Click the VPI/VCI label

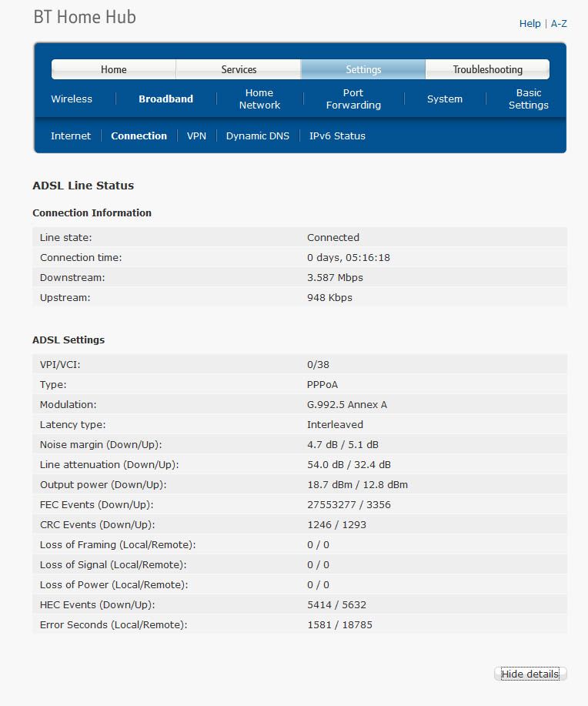60,364
